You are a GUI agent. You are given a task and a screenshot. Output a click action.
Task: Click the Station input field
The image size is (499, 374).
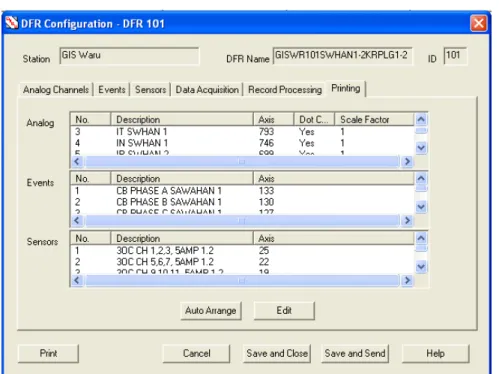pos(129,56)
